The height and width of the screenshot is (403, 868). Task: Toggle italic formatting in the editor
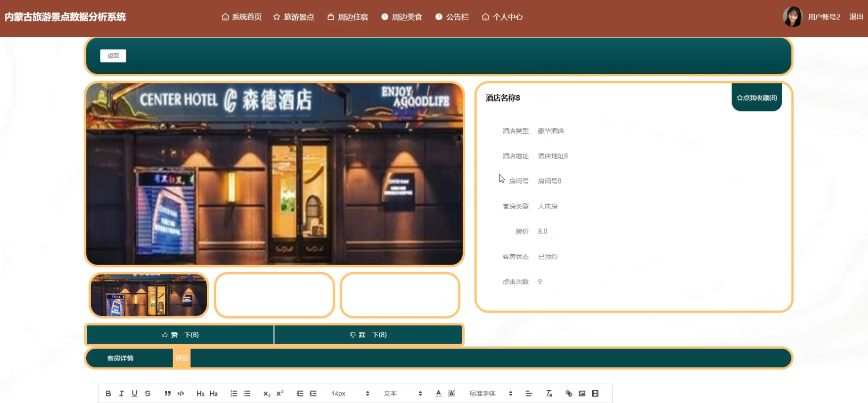[122, 394]
